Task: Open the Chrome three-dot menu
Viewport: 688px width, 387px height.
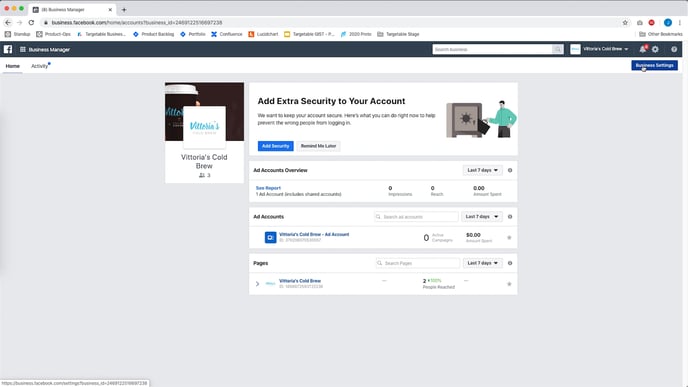Action: 680,22
